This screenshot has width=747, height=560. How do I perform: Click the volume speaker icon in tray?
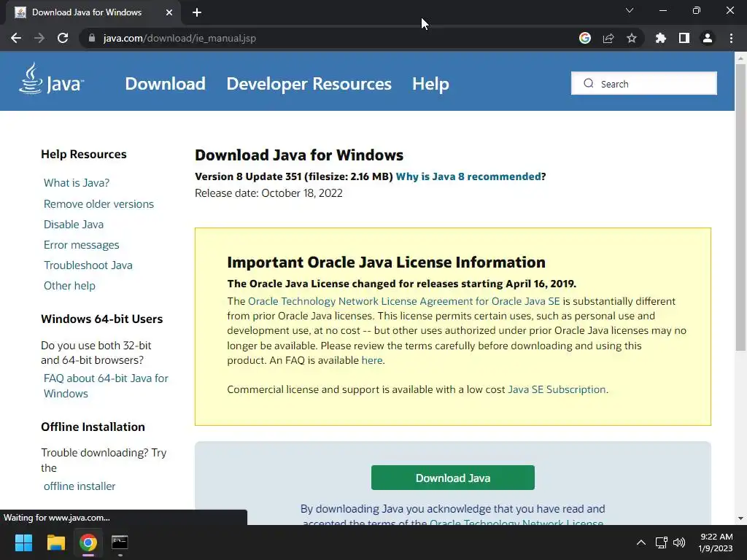coord(679,542)
